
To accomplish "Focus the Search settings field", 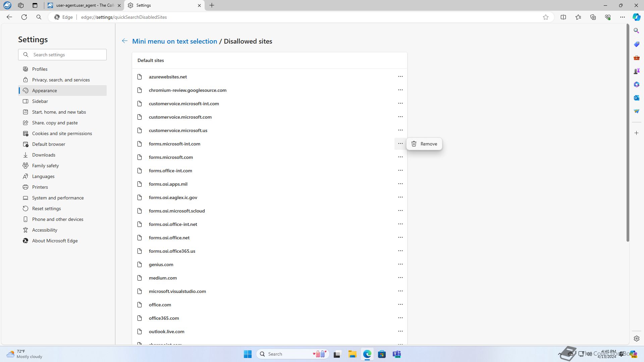I will click(62, 55).
